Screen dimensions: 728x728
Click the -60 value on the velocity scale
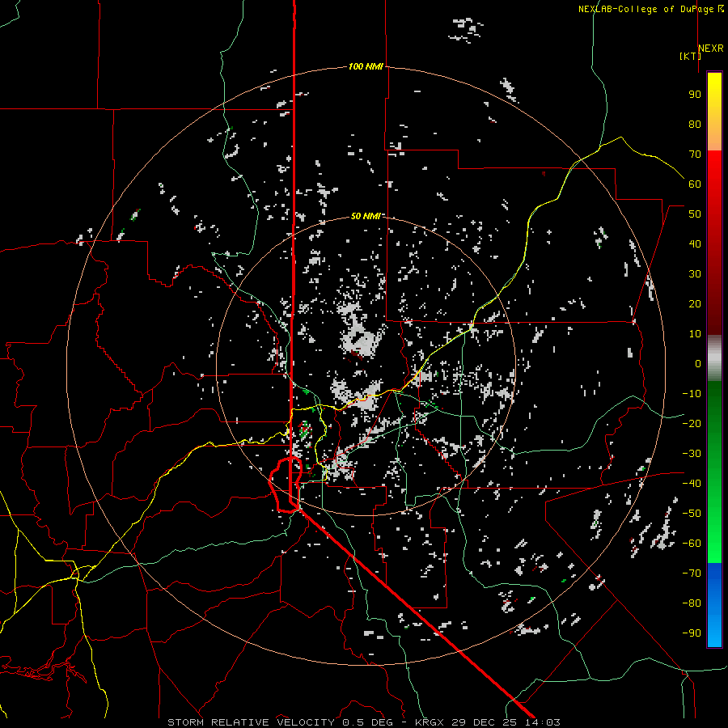692,544
